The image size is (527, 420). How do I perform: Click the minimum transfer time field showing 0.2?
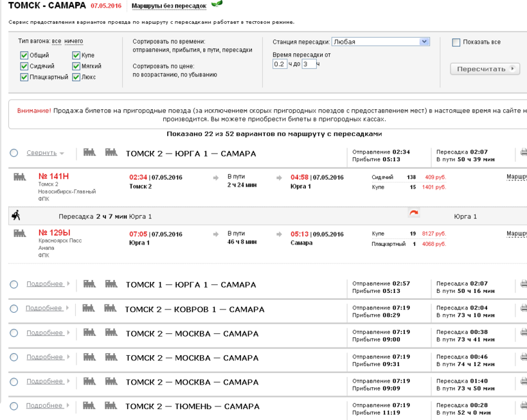[280, 64]
